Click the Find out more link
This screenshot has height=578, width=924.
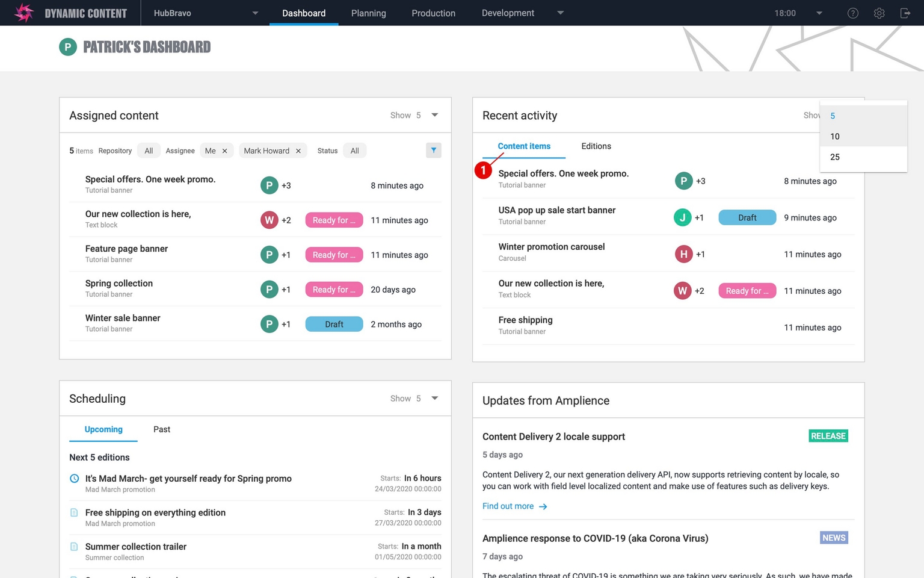(508, 506)
